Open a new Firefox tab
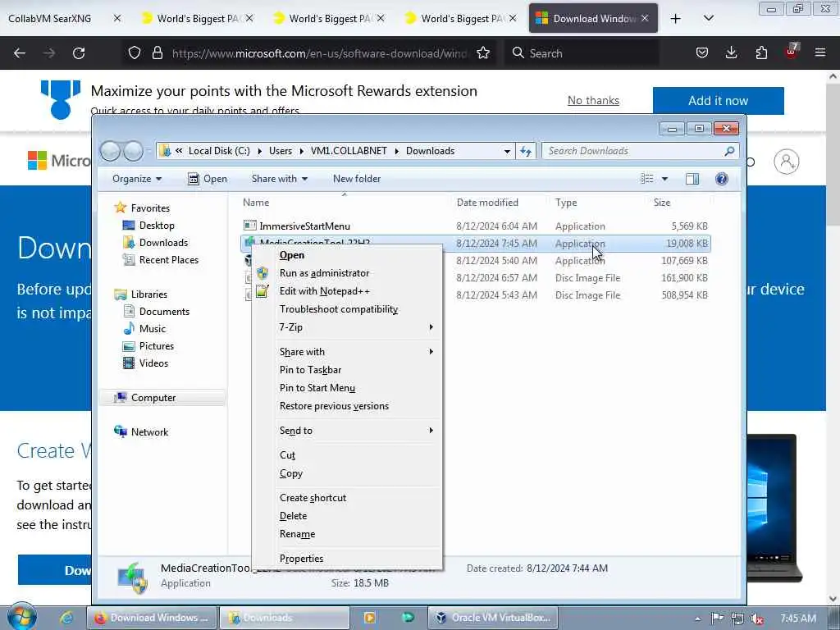 pos(676,19)
